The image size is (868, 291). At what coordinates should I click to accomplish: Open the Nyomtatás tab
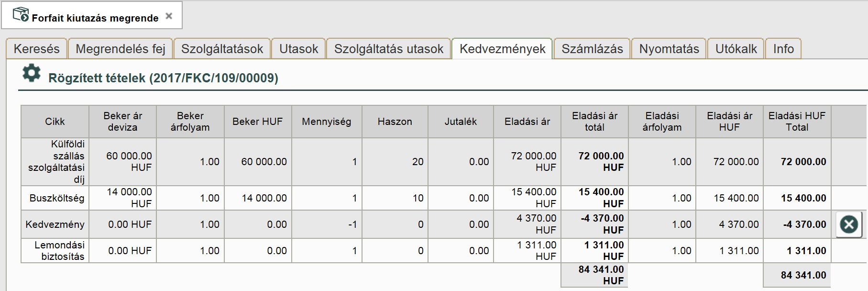click(669, 49)
